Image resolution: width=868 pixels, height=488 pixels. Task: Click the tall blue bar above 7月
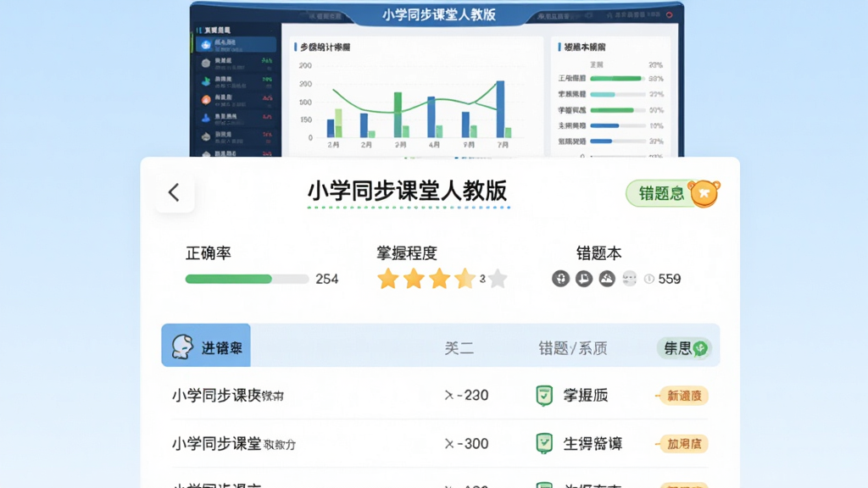500,109
